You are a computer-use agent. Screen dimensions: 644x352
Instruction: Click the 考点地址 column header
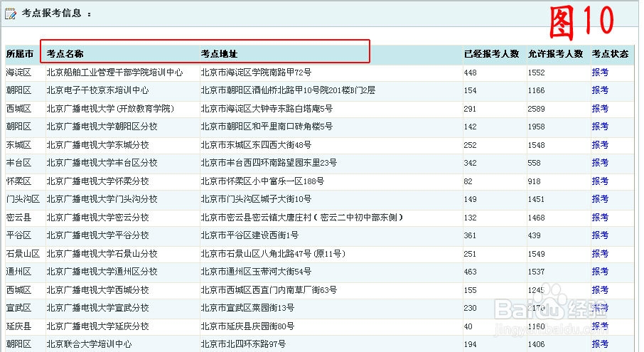[x=219, y=54]
